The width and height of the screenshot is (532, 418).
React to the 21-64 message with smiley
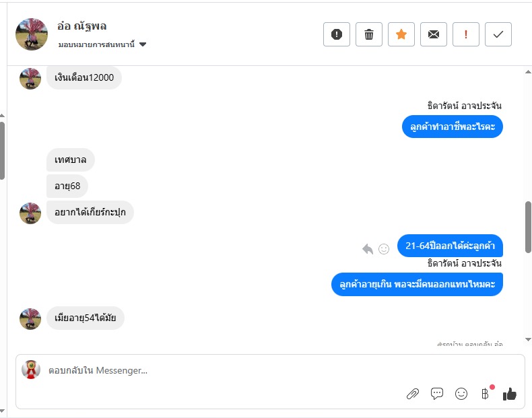pos(384,249)
